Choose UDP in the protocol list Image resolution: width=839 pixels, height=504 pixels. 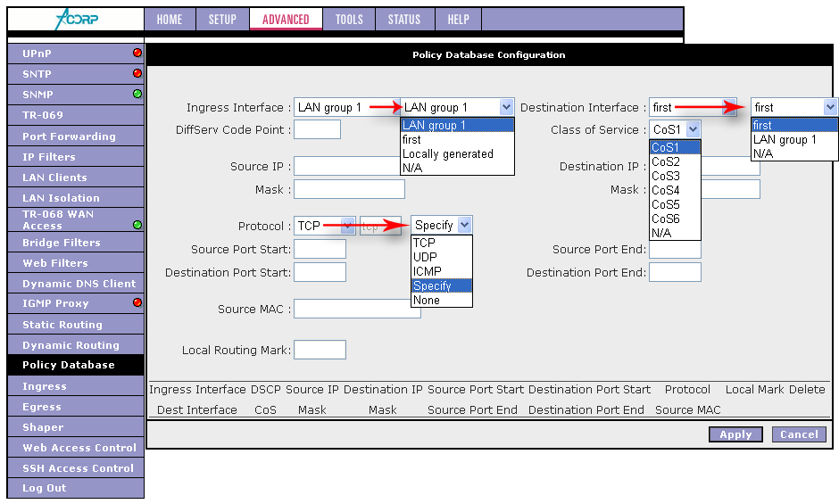427,257
